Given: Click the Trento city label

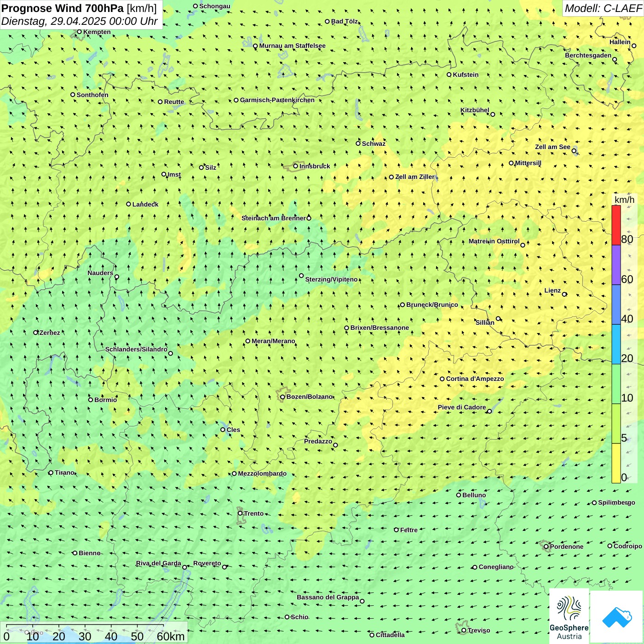Looking at the screenshot, I should pyautogui.click(x=254, y=513).
